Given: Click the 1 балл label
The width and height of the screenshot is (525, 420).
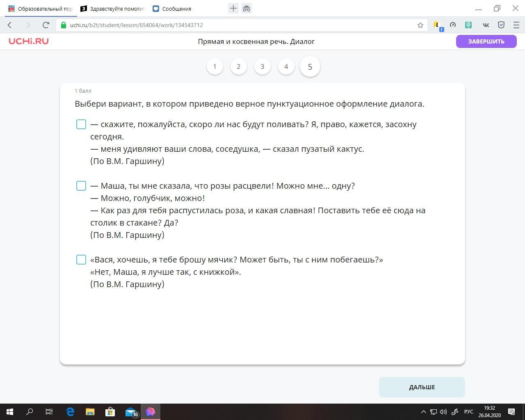Looking at the screenshot, I should click(83, 91).
